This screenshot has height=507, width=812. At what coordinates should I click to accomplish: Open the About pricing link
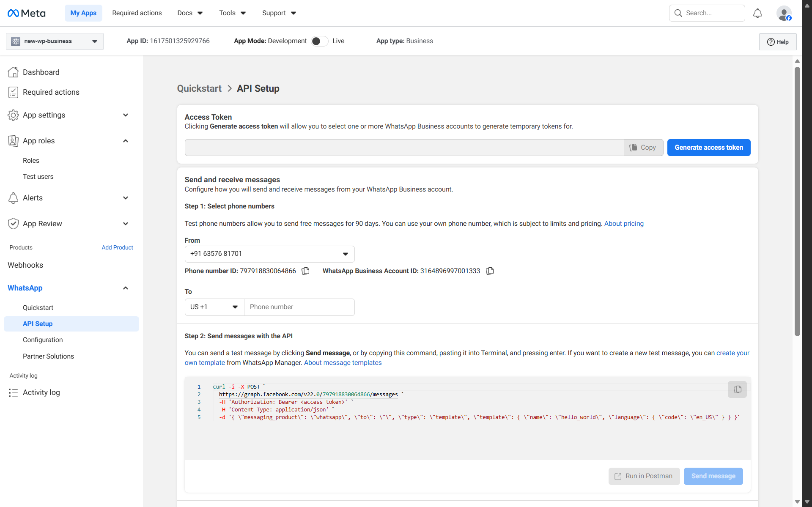pos(624,224)
